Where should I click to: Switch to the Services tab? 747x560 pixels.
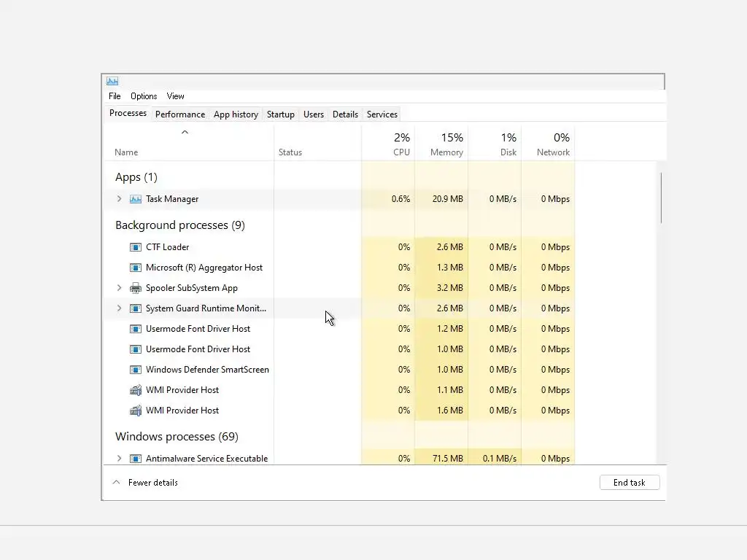click(x=382, y=114)
